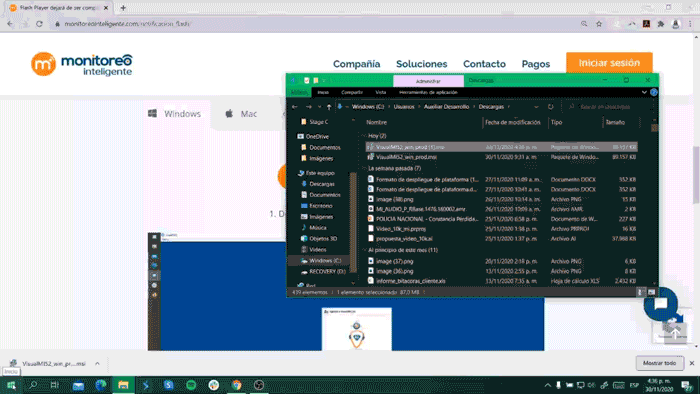Image resolution: width=700 pixels, height=394 pixels.
Task: Switch to large icons view toggle
Action: click(x=651, y=292)
